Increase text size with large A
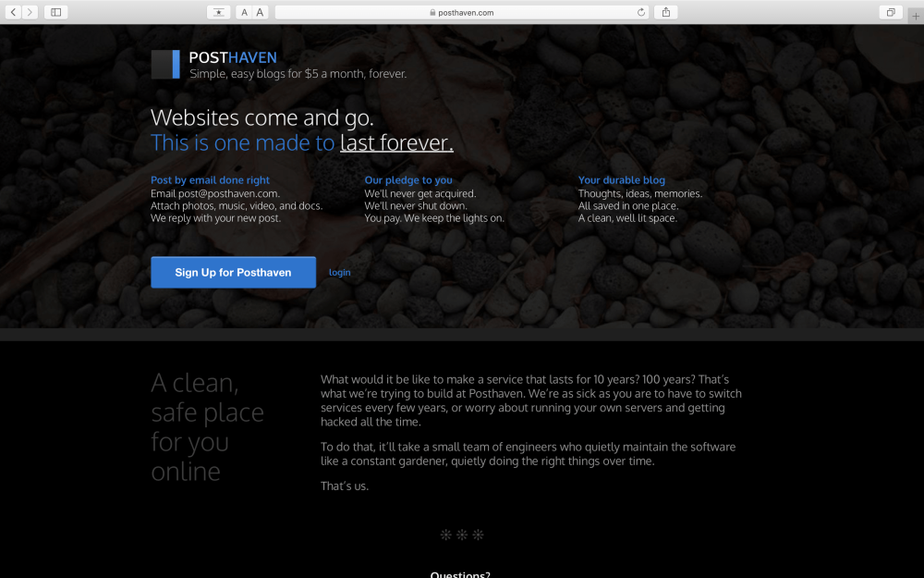924x578 pixels. point(260,12)
